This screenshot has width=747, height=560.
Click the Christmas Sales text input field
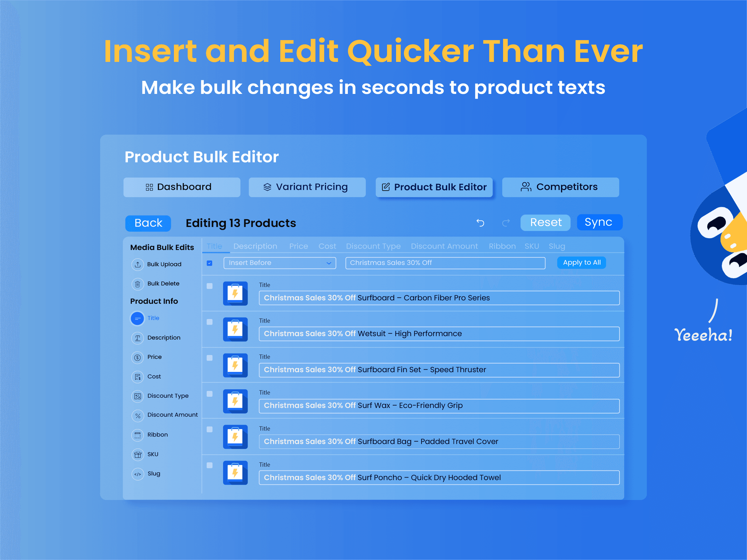(x=445, y=262)
